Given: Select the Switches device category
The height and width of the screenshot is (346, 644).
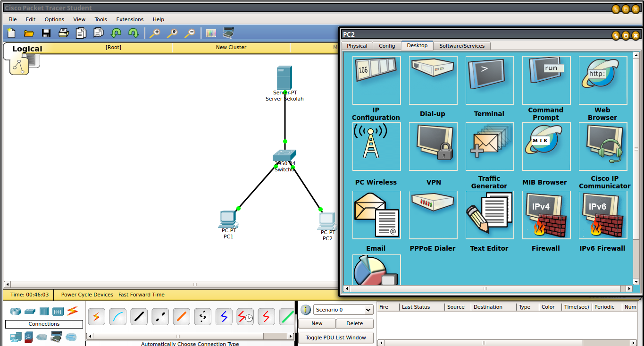Looking at the screenshot, I should click(x=30, y=311).
